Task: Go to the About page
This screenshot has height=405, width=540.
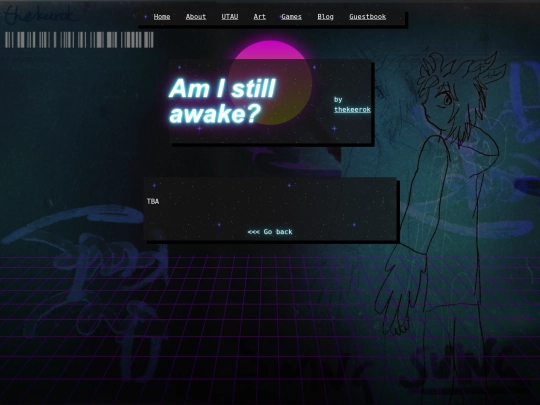Action: [x=196, y=17]
